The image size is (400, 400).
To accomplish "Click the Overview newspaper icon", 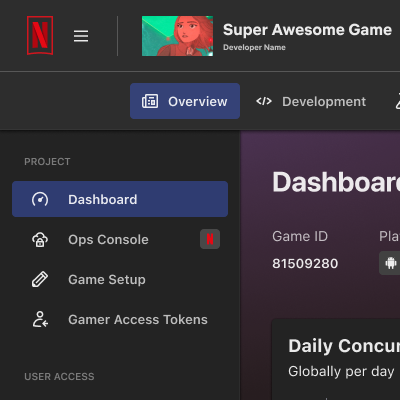I will tap(150, 101).
